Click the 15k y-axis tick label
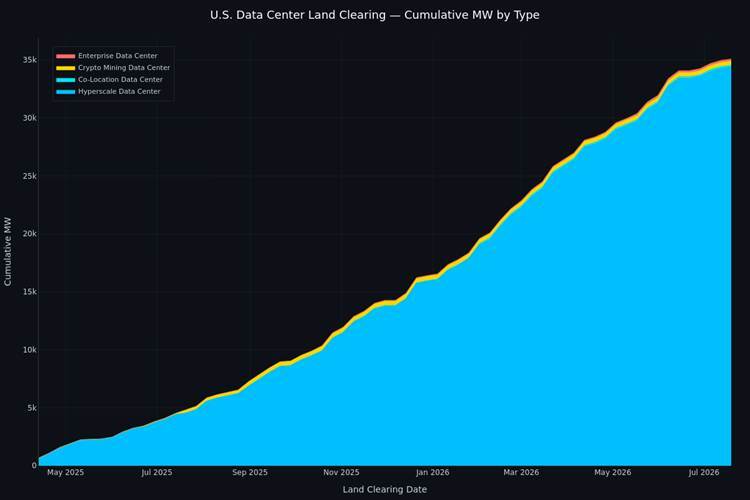The height and width of the screenshot is (500, 750). (x=30, y=292)
